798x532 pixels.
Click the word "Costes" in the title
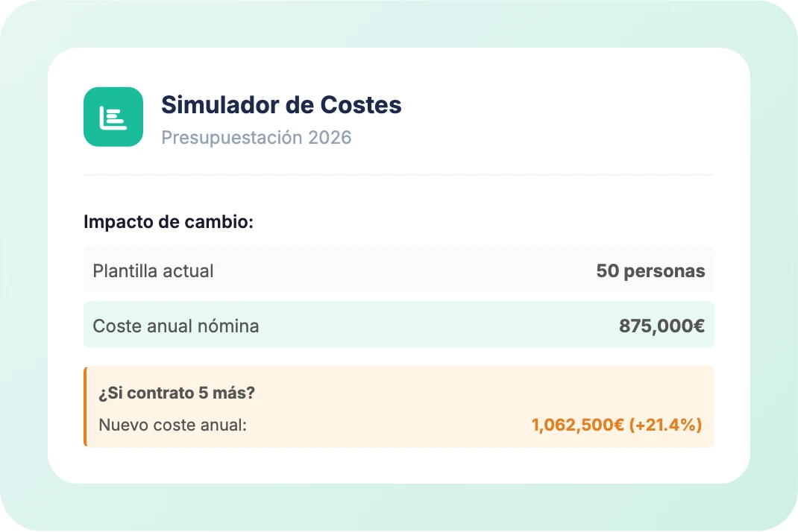pyautogui.click(x=361, y=105)
